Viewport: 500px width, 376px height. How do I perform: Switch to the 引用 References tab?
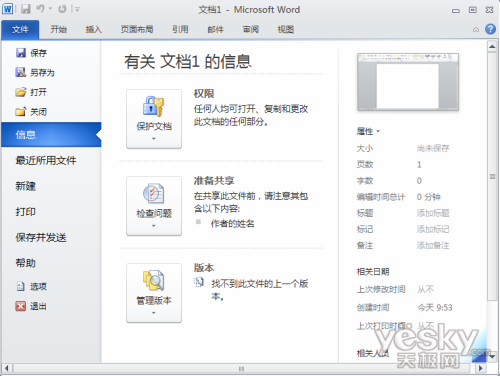[x=180, y=30]
